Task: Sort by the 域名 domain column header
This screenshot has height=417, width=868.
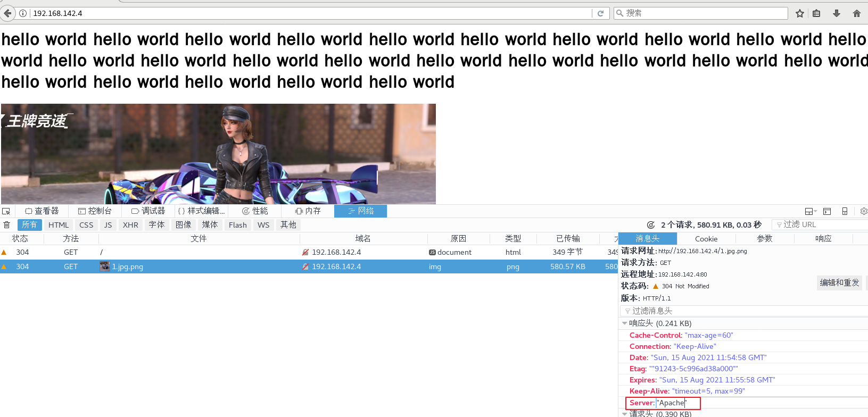Action: pos(363,239)
